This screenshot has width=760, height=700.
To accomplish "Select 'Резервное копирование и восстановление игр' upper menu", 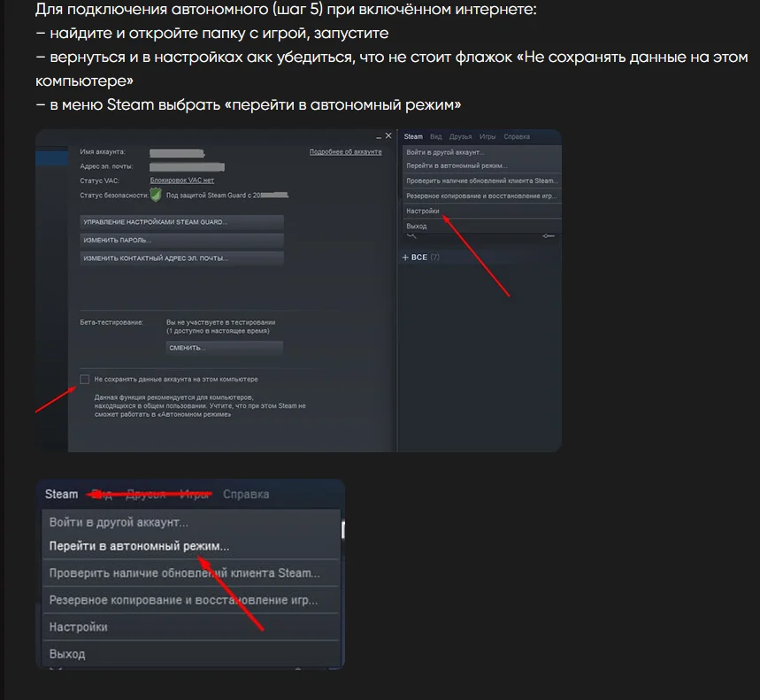I will [x=482, y=196].
